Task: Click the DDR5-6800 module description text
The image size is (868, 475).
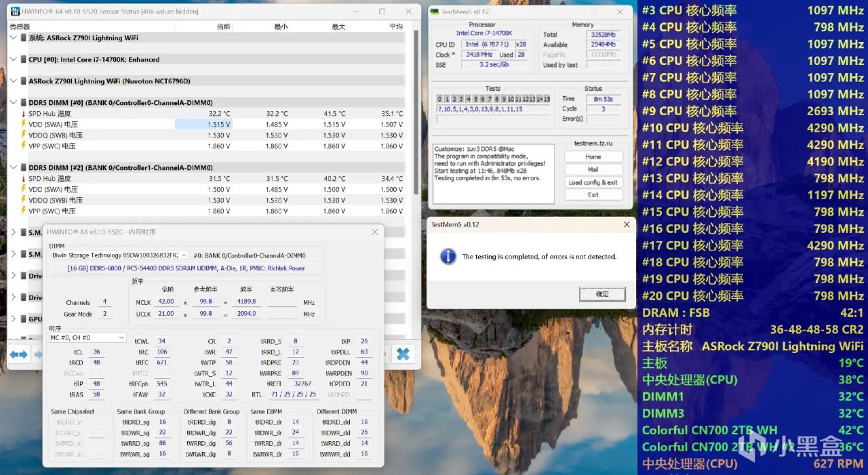Action: pos(186,268)
